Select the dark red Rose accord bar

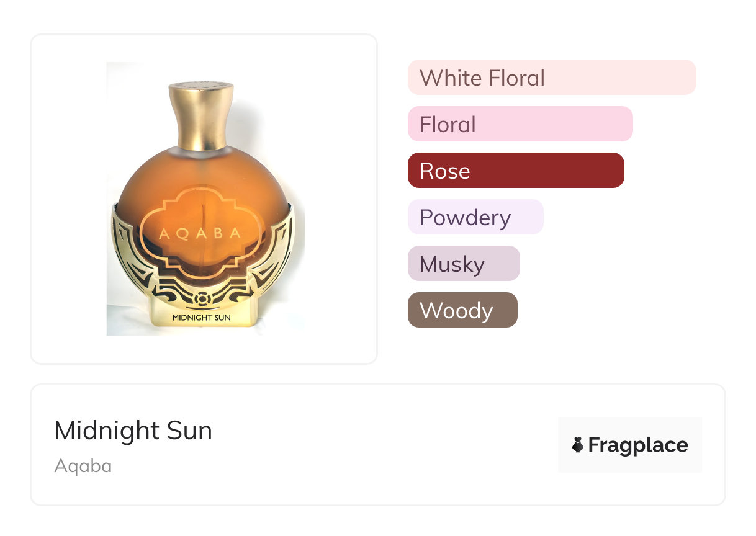[515, 171]
